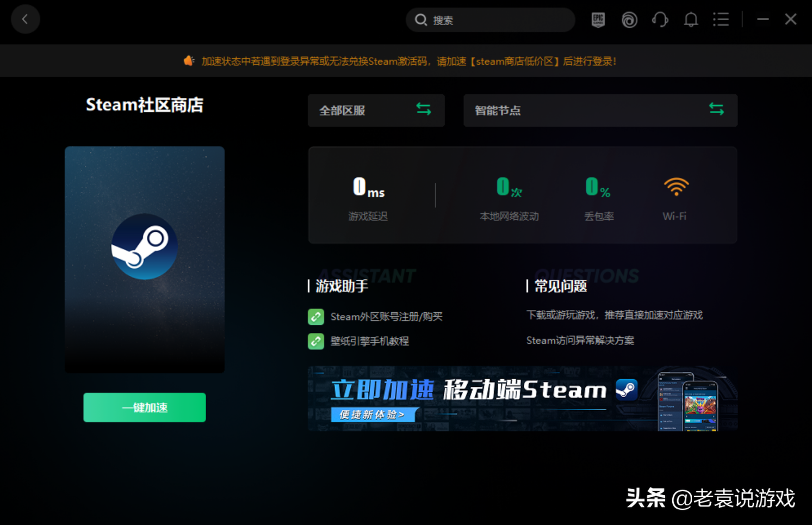812x525 pixels.
Task: Open Steam访问异常解决方案 FAQ
Action: (580, 341)
